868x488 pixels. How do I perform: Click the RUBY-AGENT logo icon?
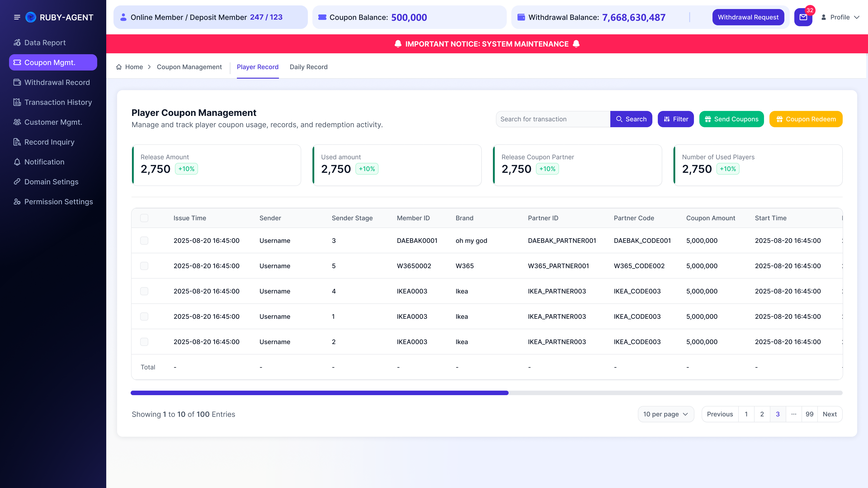point(31,17)
